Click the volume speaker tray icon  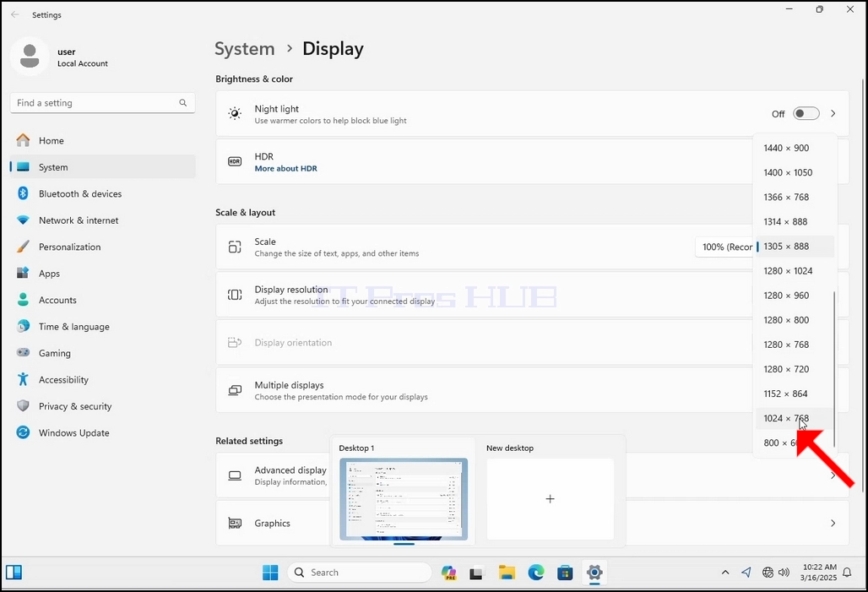tap(784, 573)
